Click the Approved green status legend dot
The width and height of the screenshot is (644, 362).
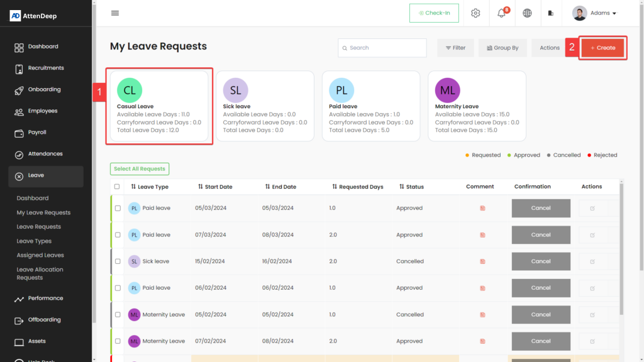[509, 155]
